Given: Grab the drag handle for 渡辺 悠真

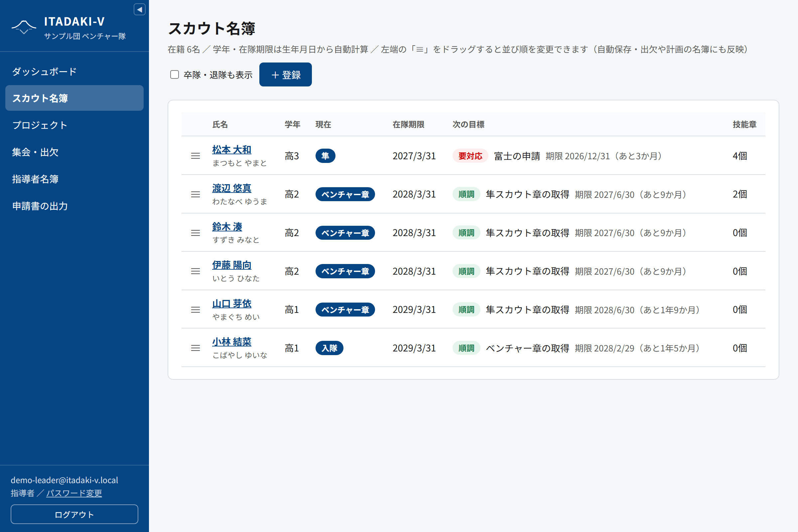Looking at the screenshot, I should click(196, 194).
